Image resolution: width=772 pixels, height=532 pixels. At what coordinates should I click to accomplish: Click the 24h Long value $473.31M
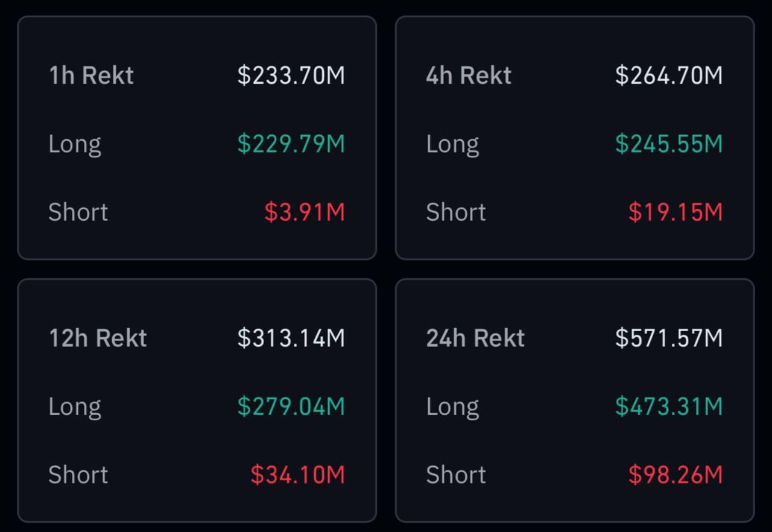668,406
